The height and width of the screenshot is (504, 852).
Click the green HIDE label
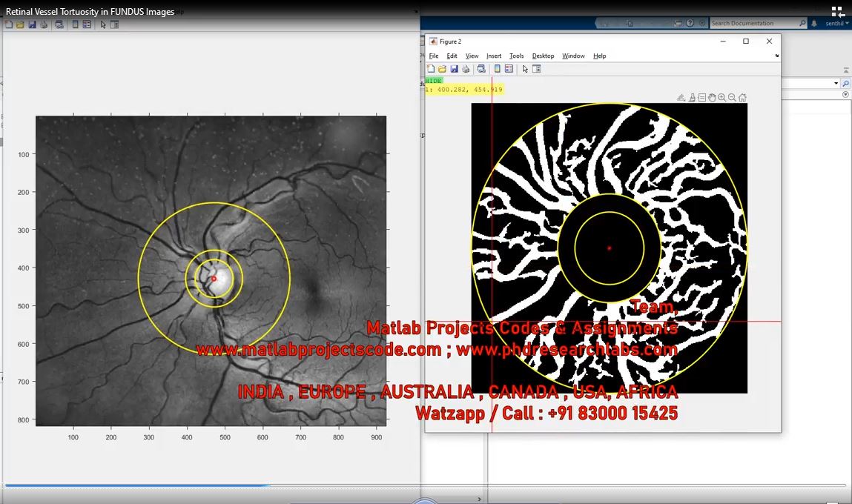point(434,81)
